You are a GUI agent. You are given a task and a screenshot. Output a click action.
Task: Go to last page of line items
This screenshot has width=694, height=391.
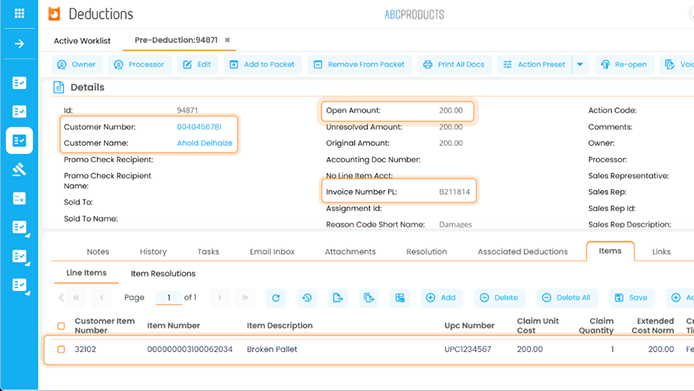coord(245,298)
